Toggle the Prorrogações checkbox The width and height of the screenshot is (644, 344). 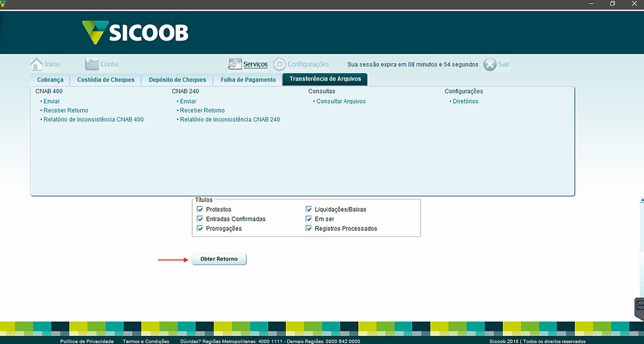point(200,228)
